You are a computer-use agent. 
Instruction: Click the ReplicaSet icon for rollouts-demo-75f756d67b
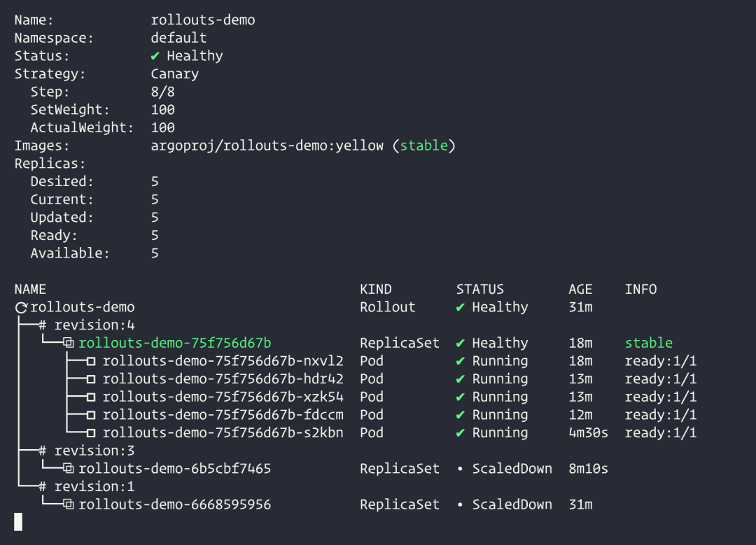[69, 344]
